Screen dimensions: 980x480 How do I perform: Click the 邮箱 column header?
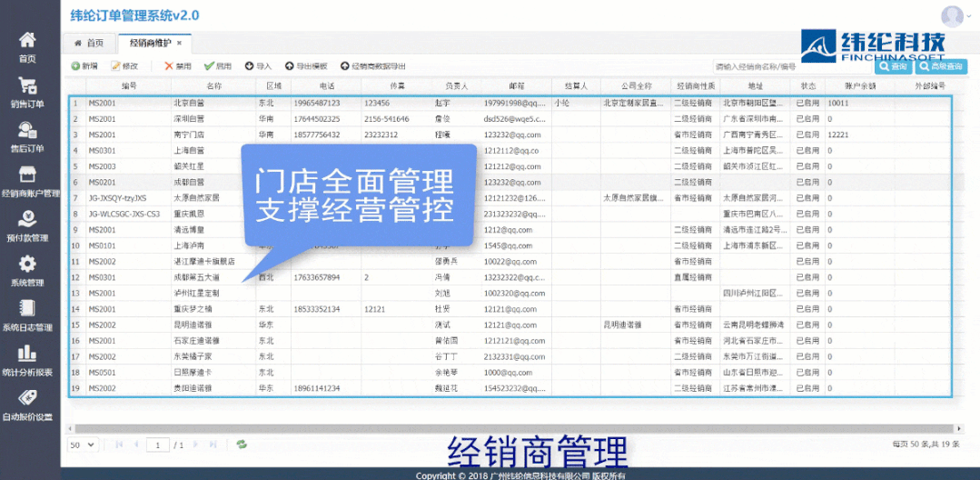click(x=516, y=86)
